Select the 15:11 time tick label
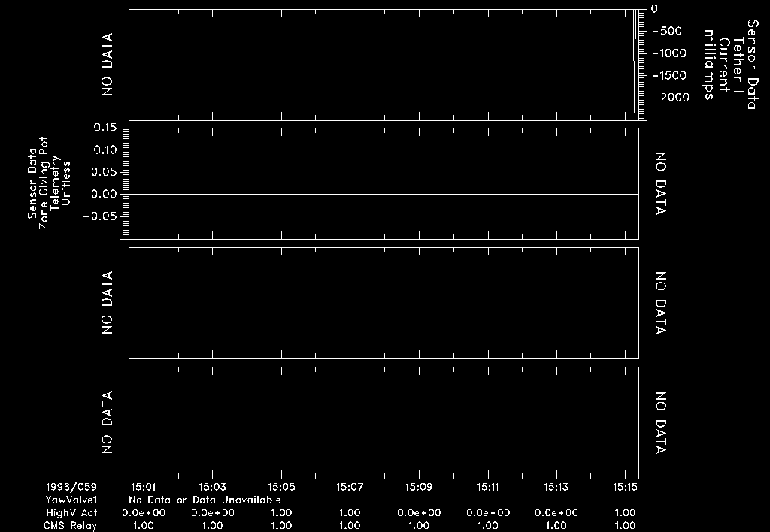This screenshot has width=770, height=532. pyautogui.click(x=488, y=487)
